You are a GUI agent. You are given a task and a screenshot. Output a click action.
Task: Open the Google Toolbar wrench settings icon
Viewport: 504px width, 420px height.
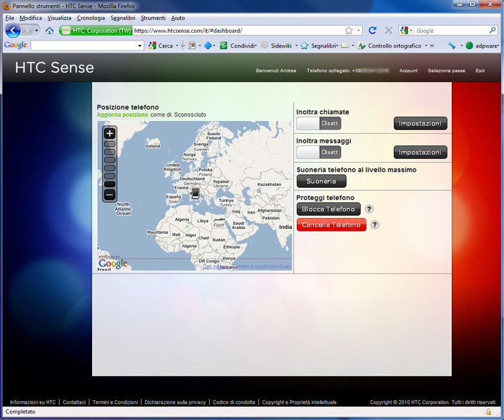pyautogui.click(x=452, y=46)
